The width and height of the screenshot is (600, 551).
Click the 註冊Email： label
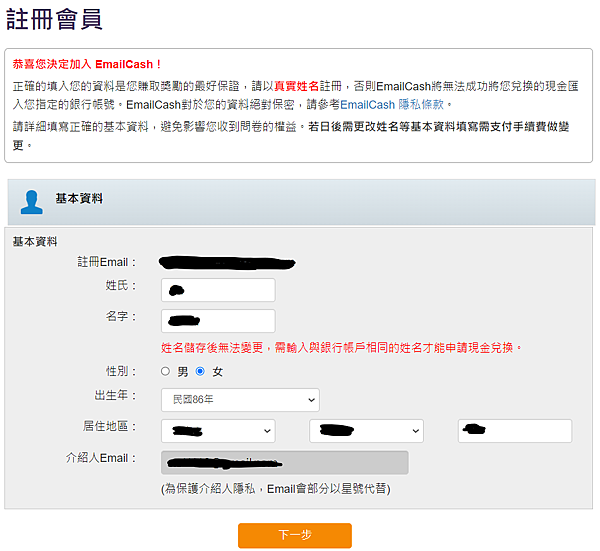pos(107,262)
